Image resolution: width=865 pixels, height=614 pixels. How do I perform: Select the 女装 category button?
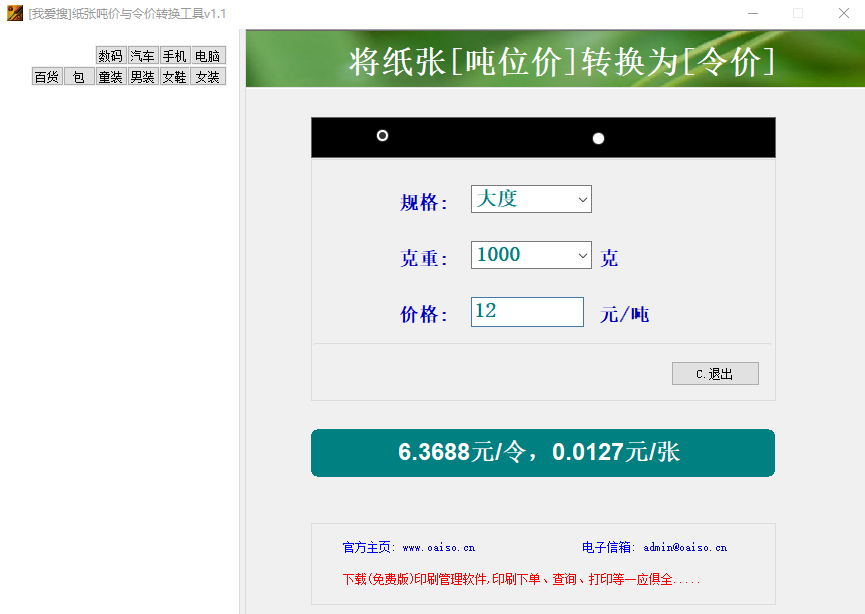(208, 77)
